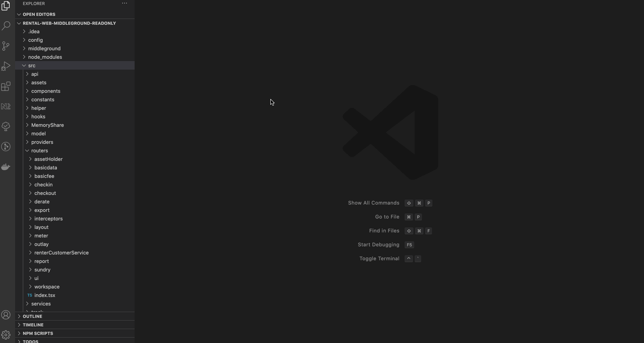
Task: Expand the basicdata folder
Action: 75,168
